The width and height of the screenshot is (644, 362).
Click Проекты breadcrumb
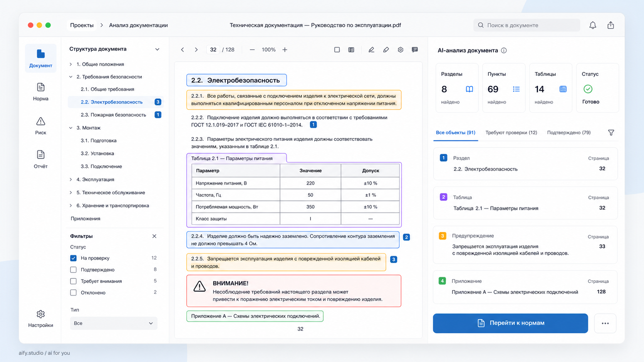82,25
